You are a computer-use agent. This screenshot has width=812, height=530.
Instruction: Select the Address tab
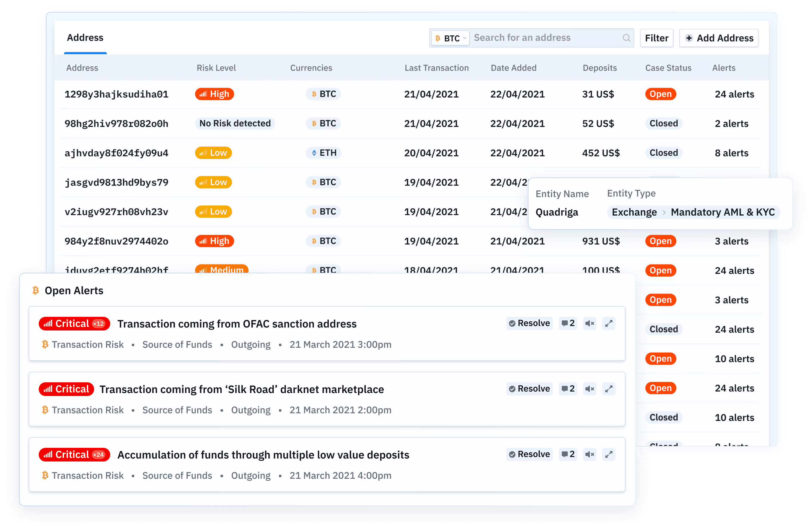[x=85, y=38]
